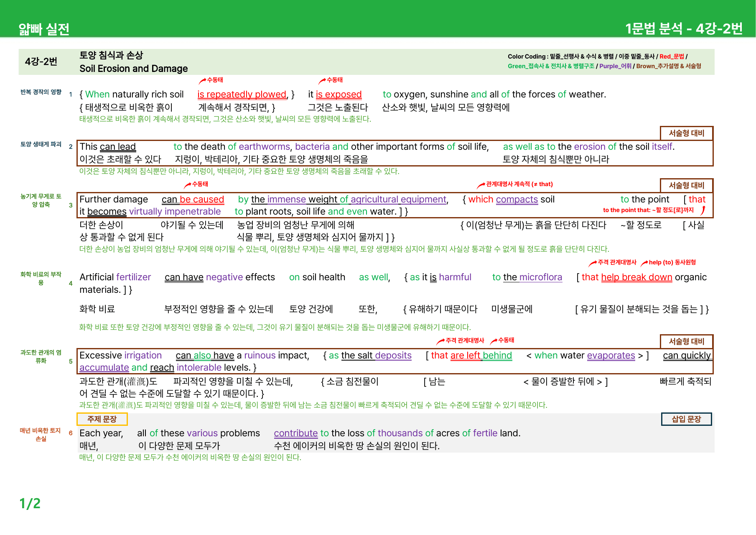Screen dimensions: 756x535
Task: Click the '서술형 대비' box above sentence 3
Action: pos(687,185)
